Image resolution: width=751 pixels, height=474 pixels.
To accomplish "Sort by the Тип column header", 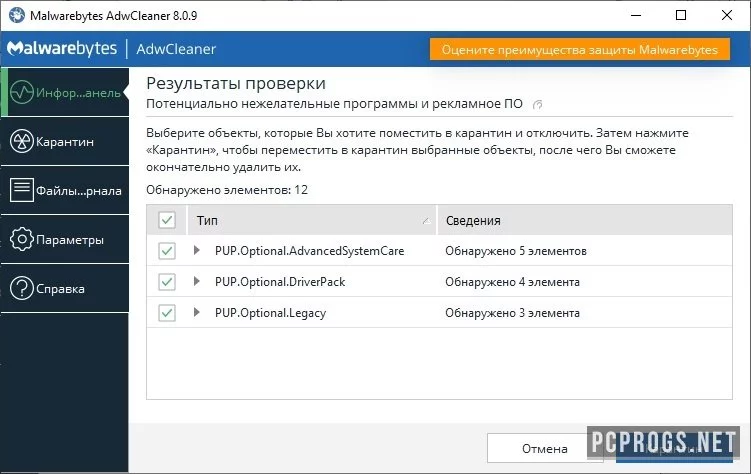I will point(312,220).
